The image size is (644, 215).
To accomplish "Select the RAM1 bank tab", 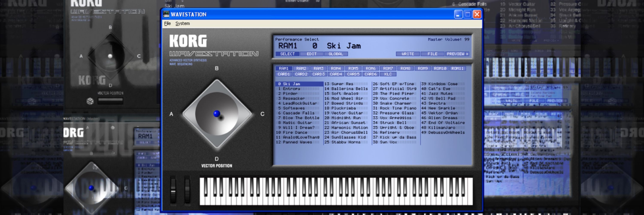I will (284, 68).
